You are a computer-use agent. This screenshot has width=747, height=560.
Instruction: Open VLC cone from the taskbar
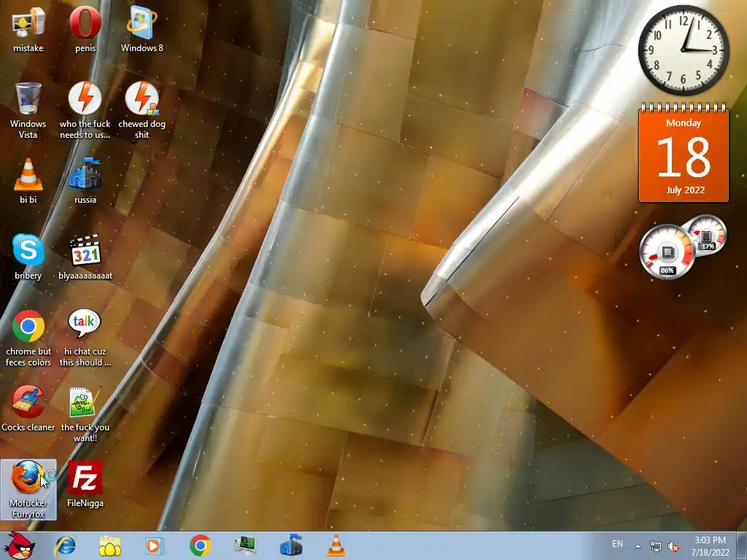[x=336, y=545]
